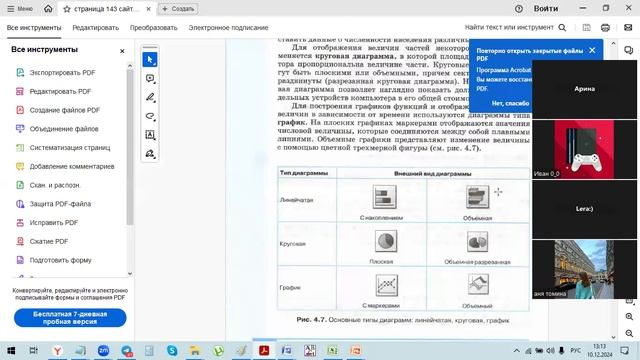Click the С накоплением chart image
Viewport: 640px width, 360px height.
[x=384, y=197]
